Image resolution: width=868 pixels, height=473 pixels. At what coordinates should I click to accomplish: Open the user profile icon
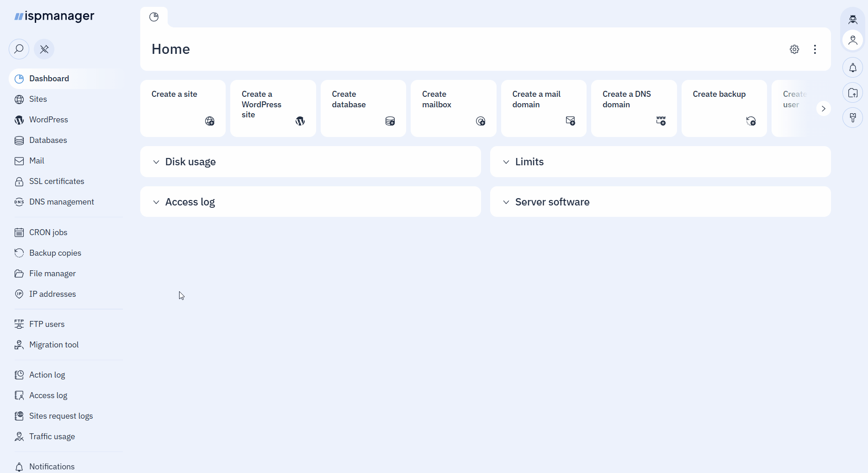[x=852, y=41]
